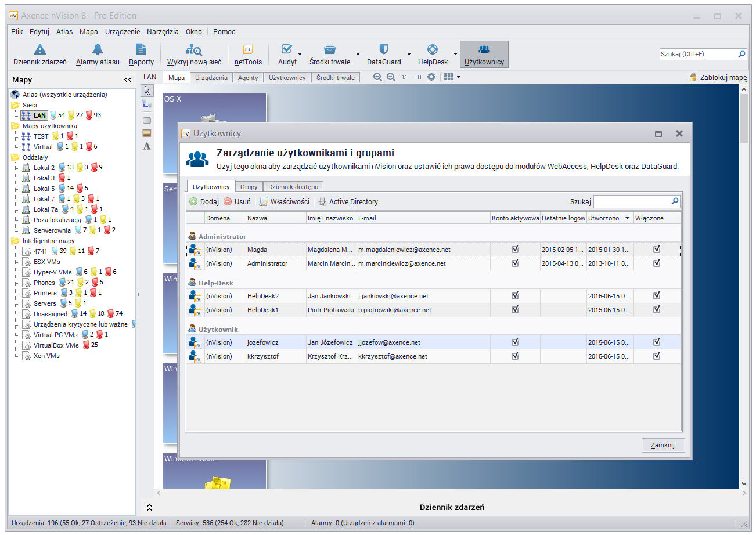Click the main Szukaj (Ctrl+F) search box
756x535 pixels.
point(699,54)
